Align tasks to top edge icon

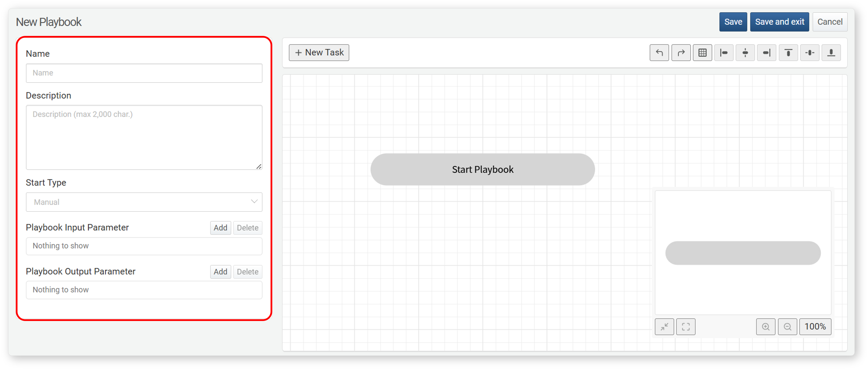[788, 53]
